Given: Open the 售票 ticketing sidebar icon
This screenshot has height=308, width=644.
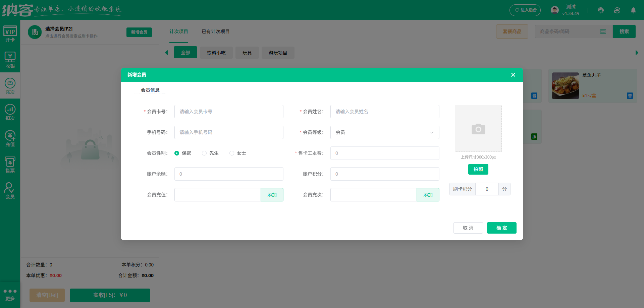Looking at the screenshot, I should click(10, 164).
